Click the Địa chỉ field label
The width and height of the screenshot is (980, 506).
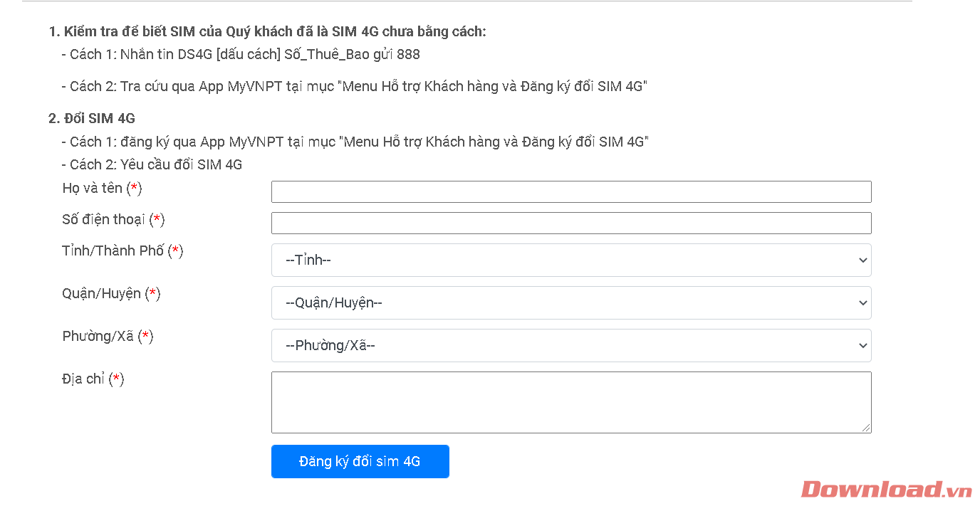click(x=93, y=379)
